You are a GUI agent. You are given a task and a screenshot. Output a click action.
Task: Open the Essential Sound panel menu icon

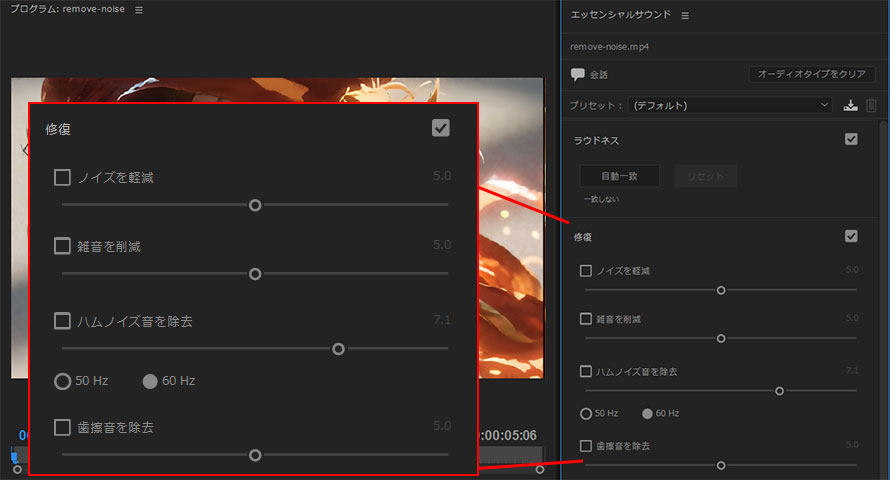click(685, 16)
